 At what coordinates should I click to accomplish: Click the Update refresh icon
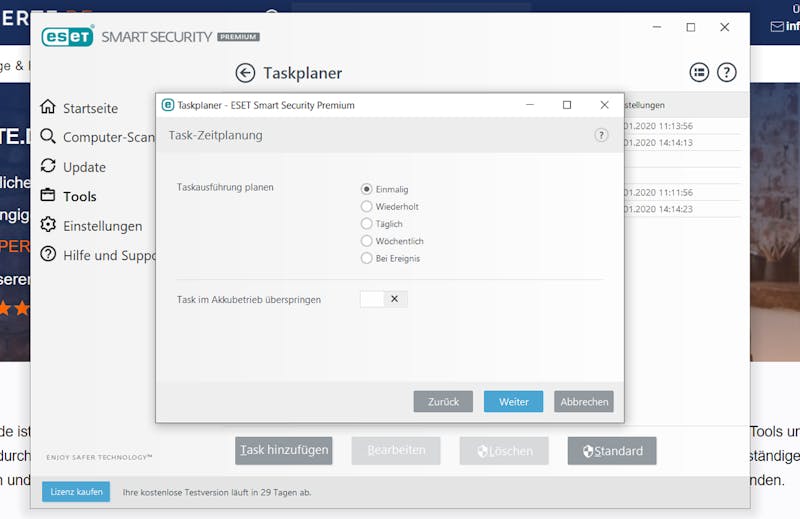point(48,166)
